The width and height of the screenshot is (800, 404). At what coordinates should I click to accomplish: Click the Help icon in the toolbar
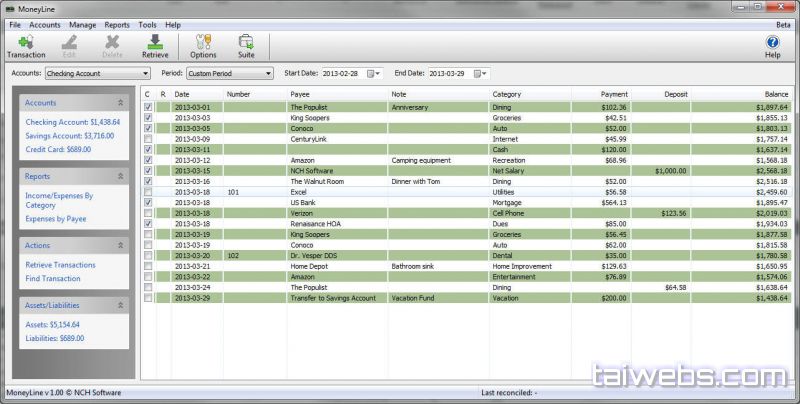pyautogui.click(x=772, y=46)
